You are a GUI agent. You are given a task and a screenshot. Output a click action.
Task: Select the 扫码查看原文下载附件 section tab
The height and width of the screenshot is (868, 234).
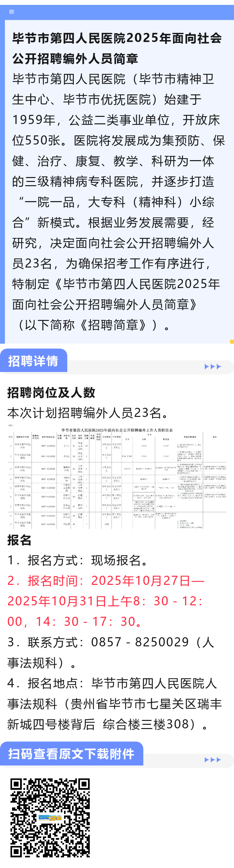coord(71,754)
